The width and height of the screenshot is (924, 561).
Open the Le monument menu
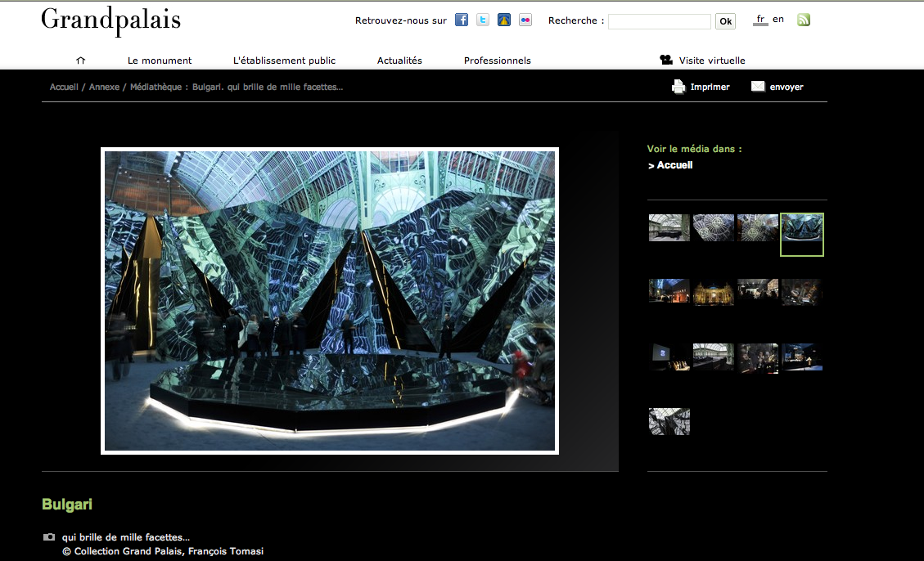tap(160, 60)
